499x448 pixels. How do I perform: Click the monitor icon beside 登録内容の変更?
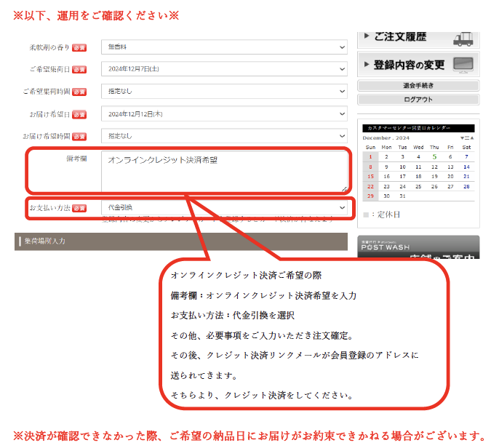pyautogui.click(x=463, y=65)
